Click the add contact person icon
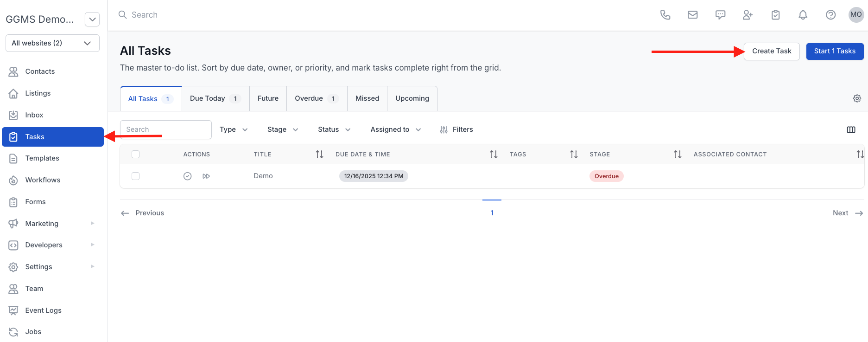The image size is (868, 342). tap(748, 15)
